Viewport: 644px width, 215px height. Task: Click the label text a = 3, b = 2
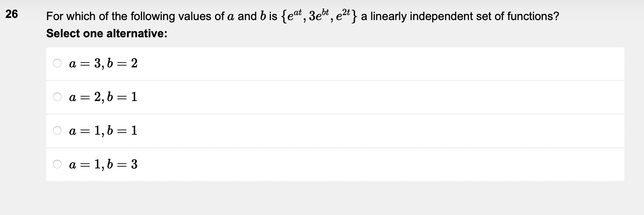pyautogui.click(x=103, y=63)
